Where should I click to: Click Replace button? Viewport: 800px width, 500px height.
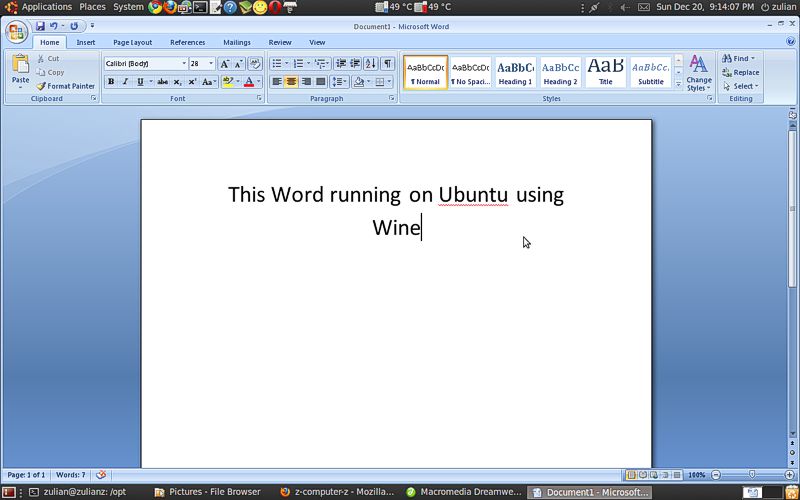pos(741,72)
